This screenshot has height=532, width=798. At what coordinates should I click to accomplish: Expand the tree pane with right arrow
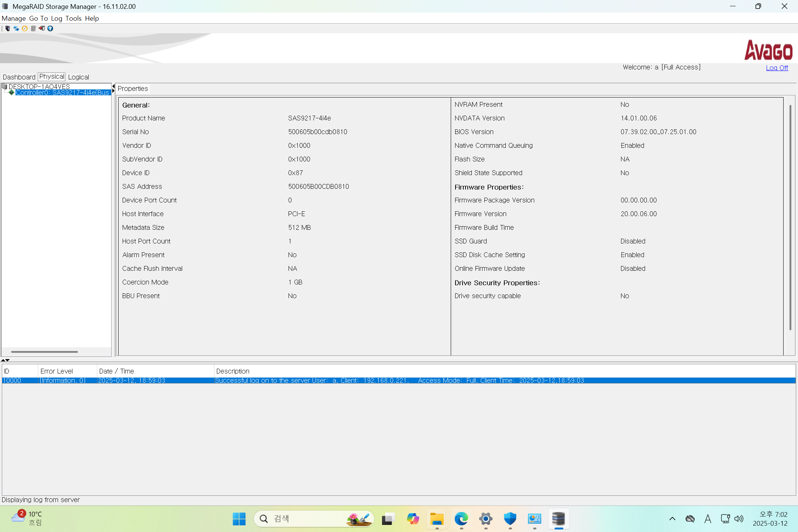[x=113, y=91]
